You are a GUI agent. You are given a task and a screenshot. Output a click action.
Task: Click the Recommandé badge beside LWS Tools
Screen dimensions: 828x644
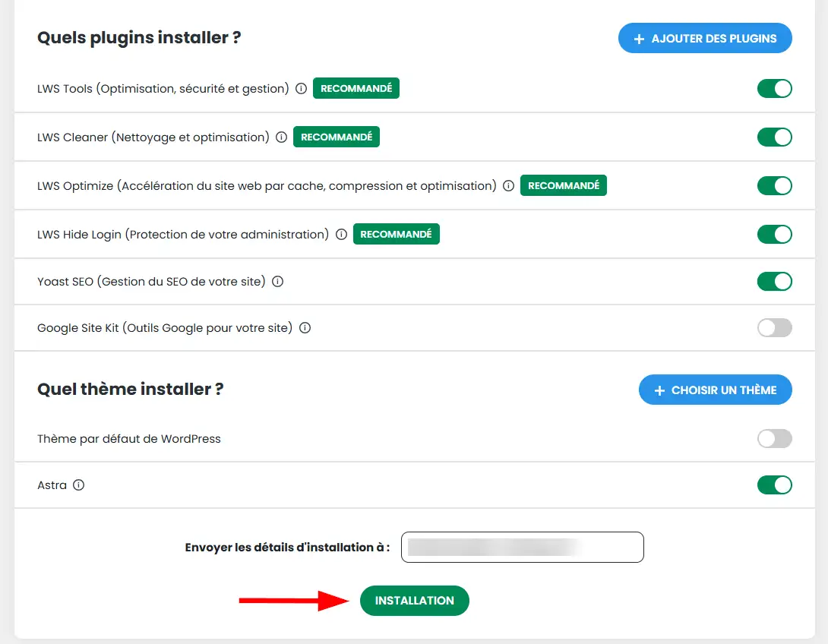[x=356, y=88]
